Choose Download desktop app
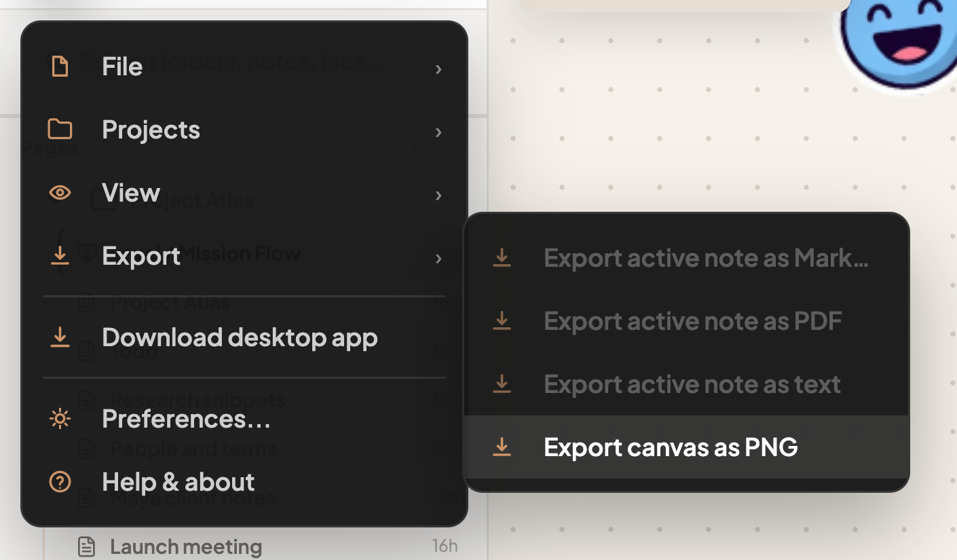957x560 pixels. tap(244, 338)
